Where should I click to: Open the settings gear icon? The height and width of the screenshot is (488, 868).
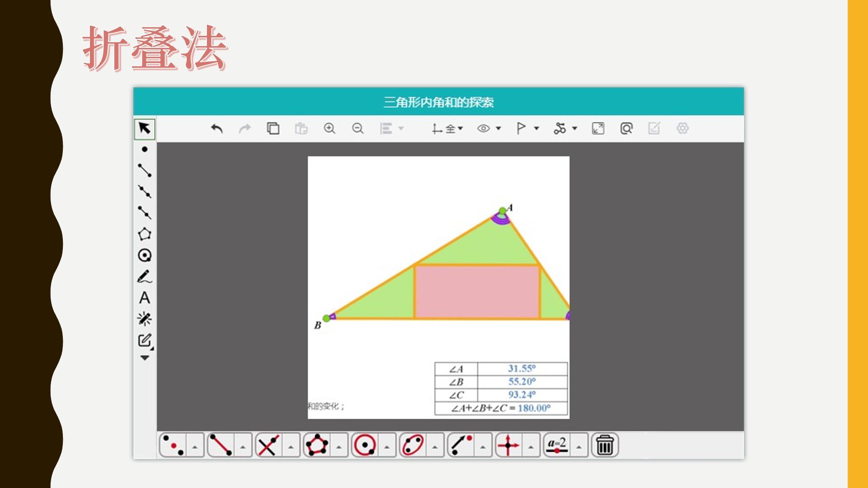tap(683, 129)
